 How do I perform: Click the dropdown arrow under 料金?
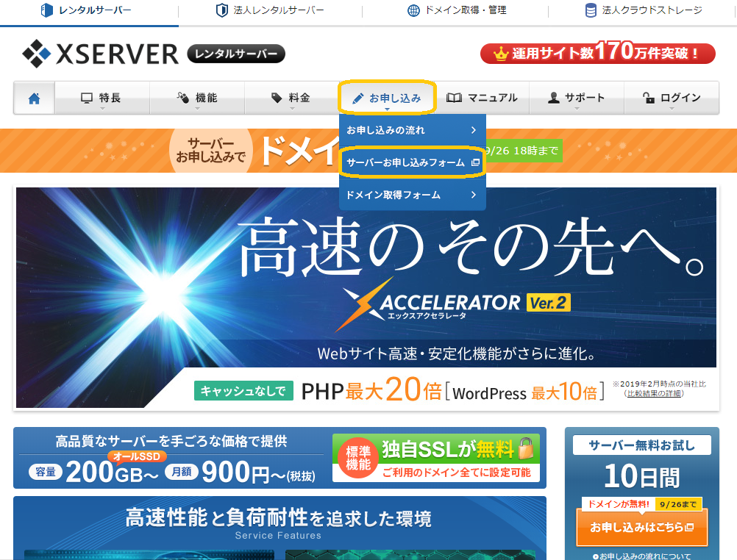click(292, 109)
